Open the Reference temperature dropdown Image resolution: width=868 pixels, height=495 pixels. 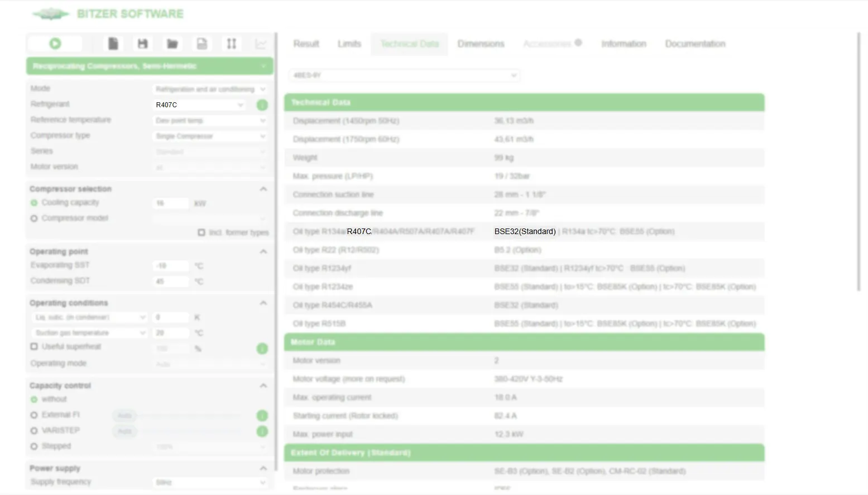(210, 120)
